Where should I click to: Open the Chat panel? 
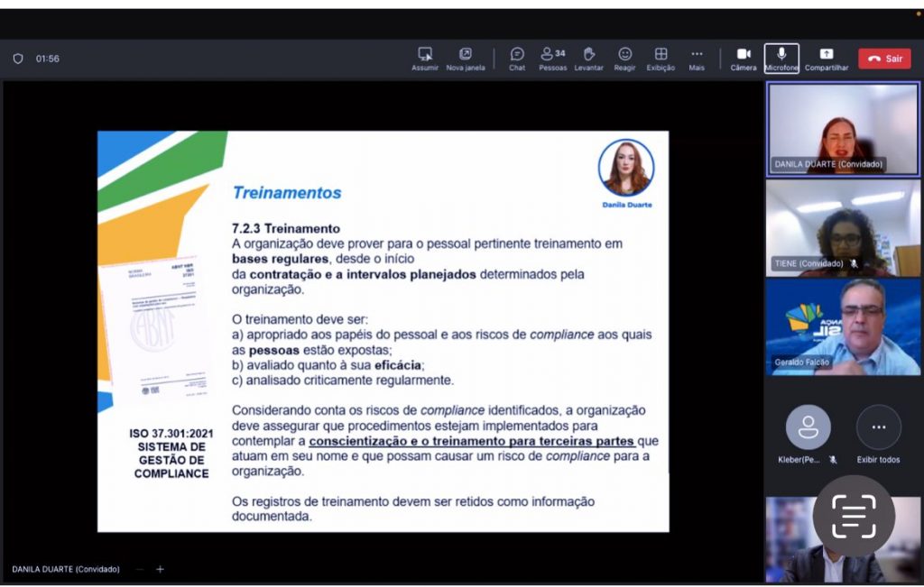coord(517,54)
